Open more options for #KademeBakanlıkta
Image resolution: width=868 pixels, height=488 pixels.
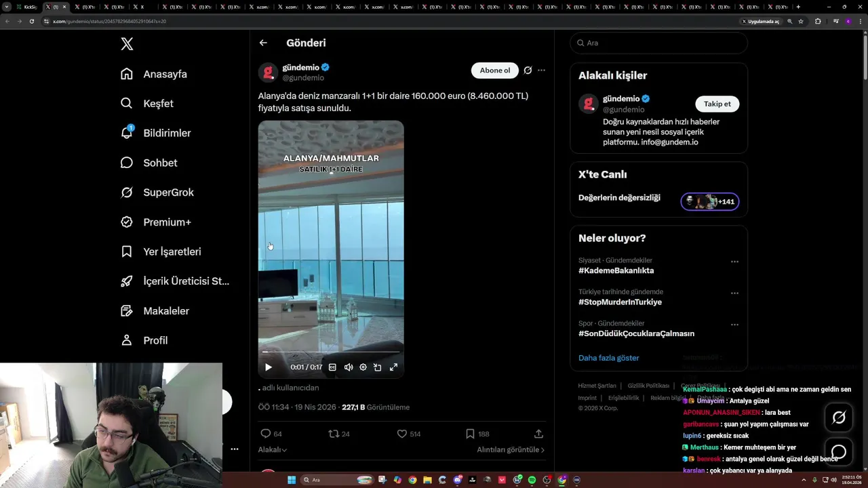click(734, 262)
